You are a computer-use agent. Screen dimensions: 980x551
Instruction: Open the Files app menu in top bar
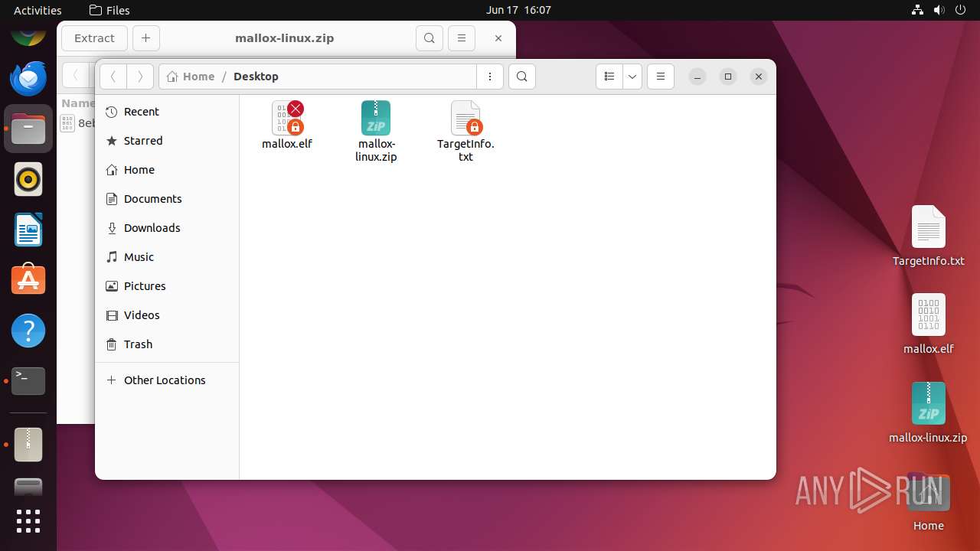pyautogui.click(x=109, y=10)
